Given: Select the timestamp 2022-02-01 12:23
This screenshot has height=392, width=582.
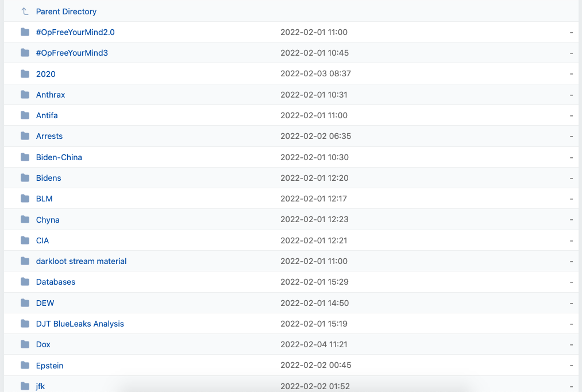Looking at the screenshot, I should coord(314,220).
